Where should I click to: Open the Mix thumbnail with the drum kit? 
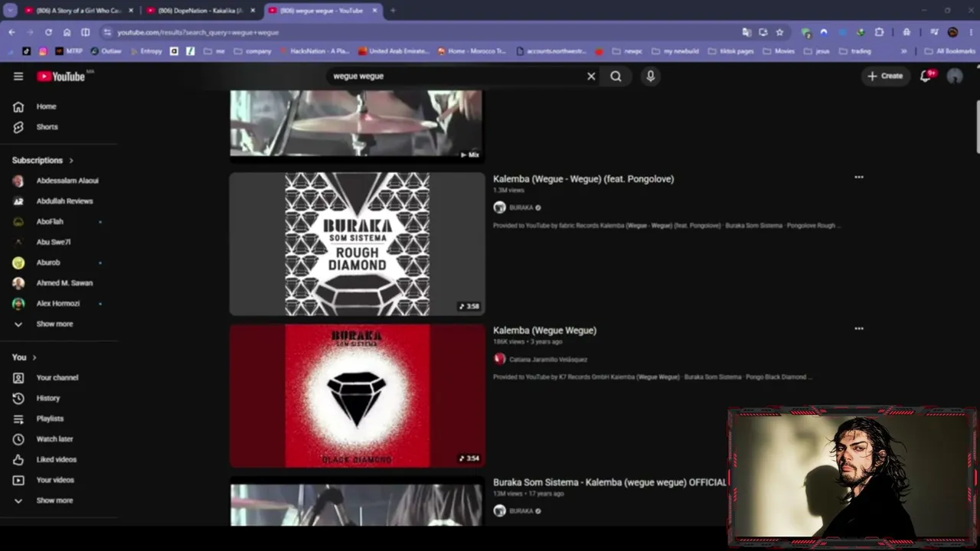click(x=356, y=123)
